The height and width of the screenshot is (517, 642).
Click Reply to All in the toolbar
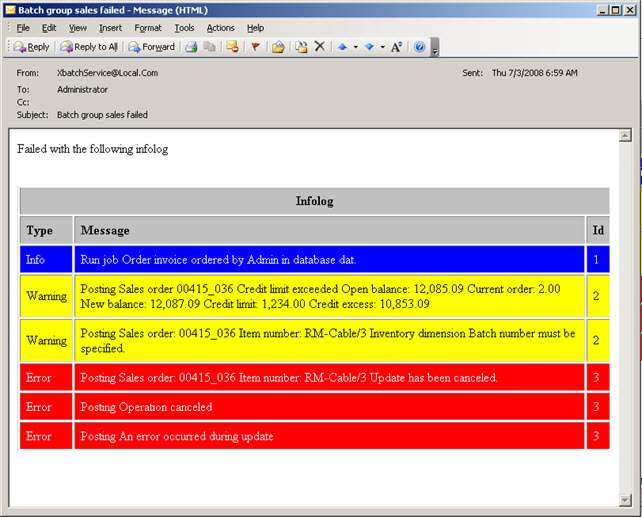click(x=89, y=47)
